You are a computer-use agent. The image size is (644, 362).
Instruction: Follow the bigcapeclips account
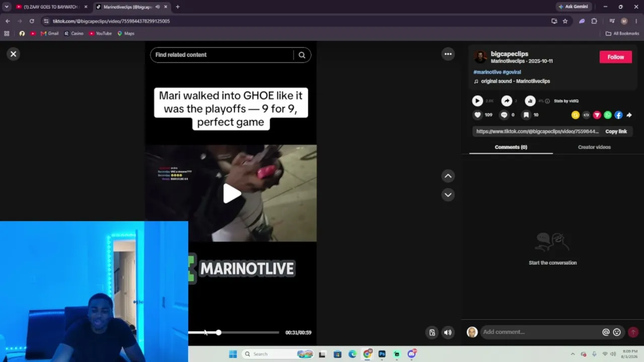click(x=615, y=57)
